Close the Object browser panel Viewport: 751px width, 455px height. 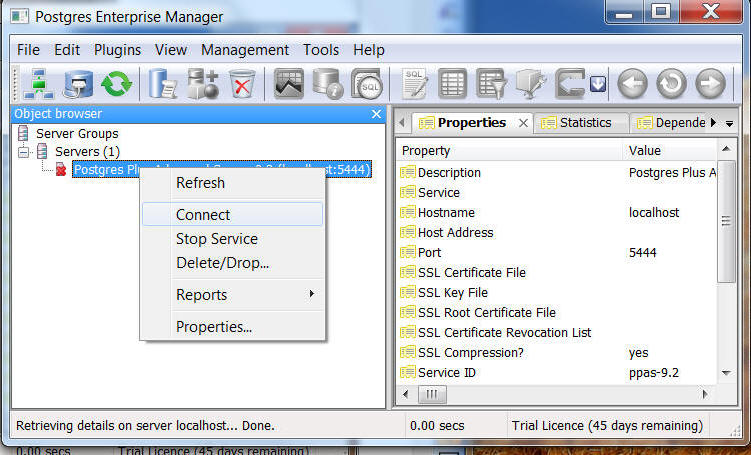click(x=376, y=114)
